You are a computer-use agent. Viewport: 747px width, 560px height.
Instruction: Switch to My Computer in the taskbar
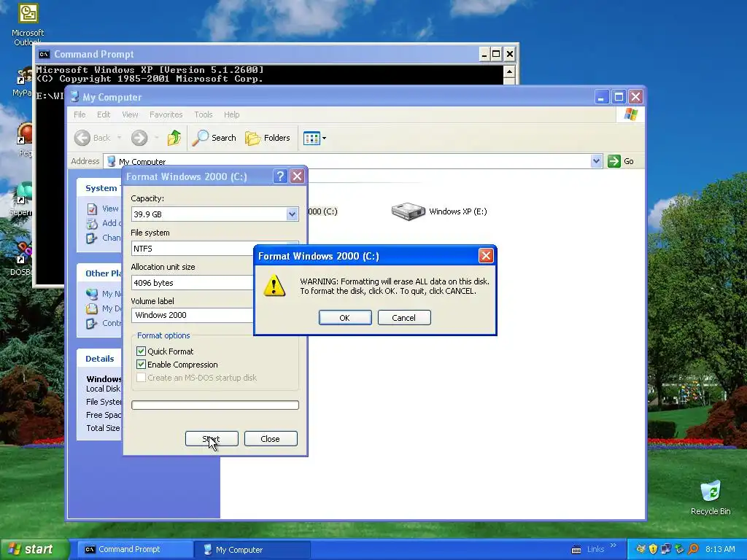252,550
